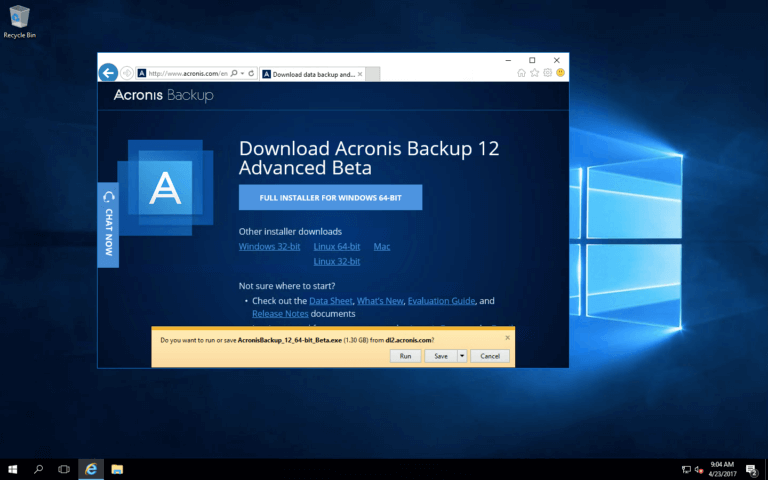Open the Favorites star icon

tap(534, 73)
